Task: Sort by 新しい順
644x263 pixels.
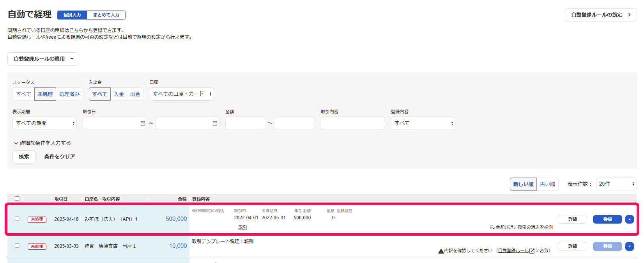Action: (x=523, y=184)
